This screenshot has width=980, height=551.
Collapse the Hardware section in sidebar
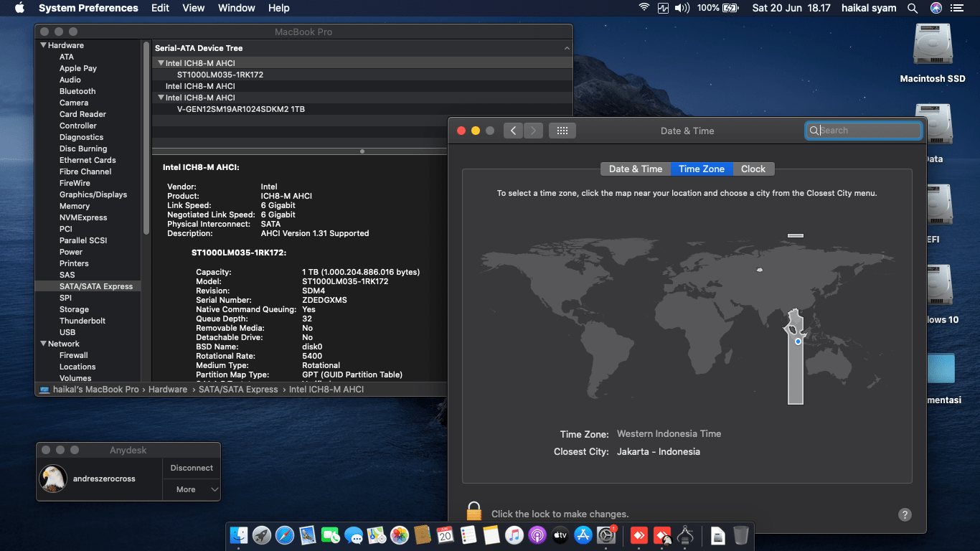pyautogui.click(x=43, y=45)
